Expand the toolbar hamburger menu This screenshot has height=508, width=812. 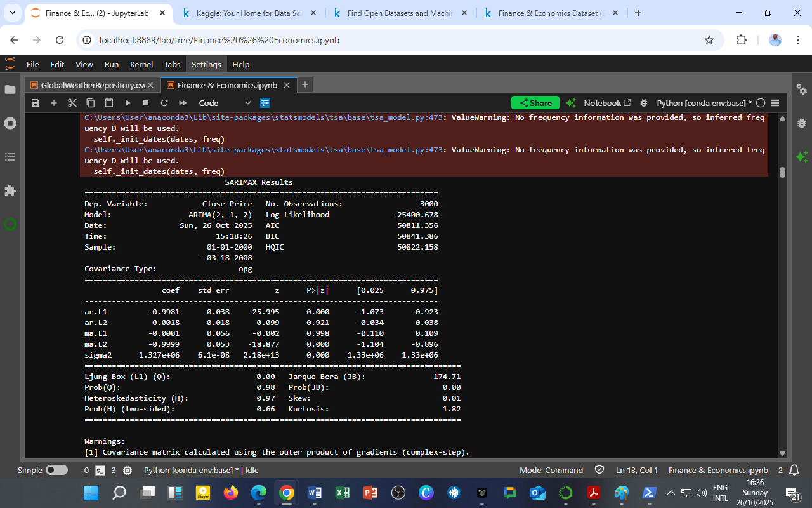(x=775, y=103)
